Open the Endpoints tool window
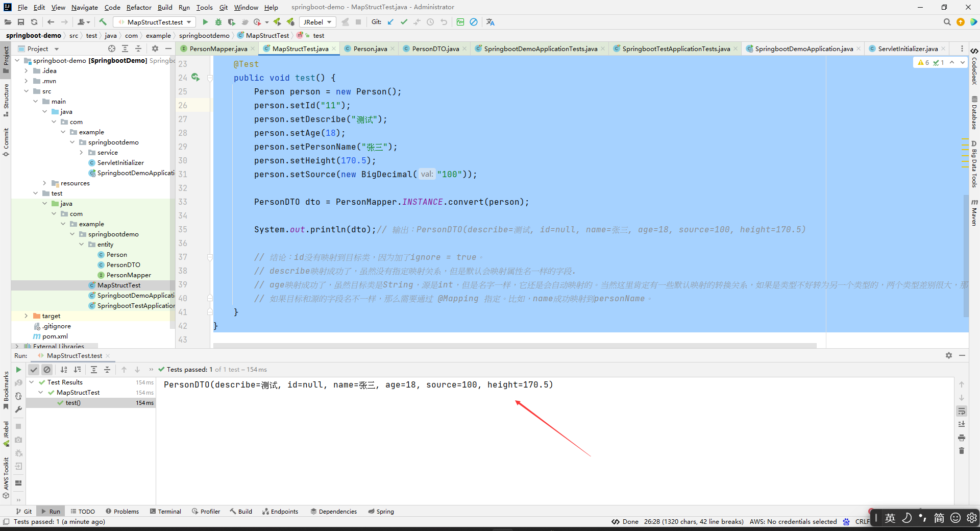980x531 pixels. pos(280,511)
